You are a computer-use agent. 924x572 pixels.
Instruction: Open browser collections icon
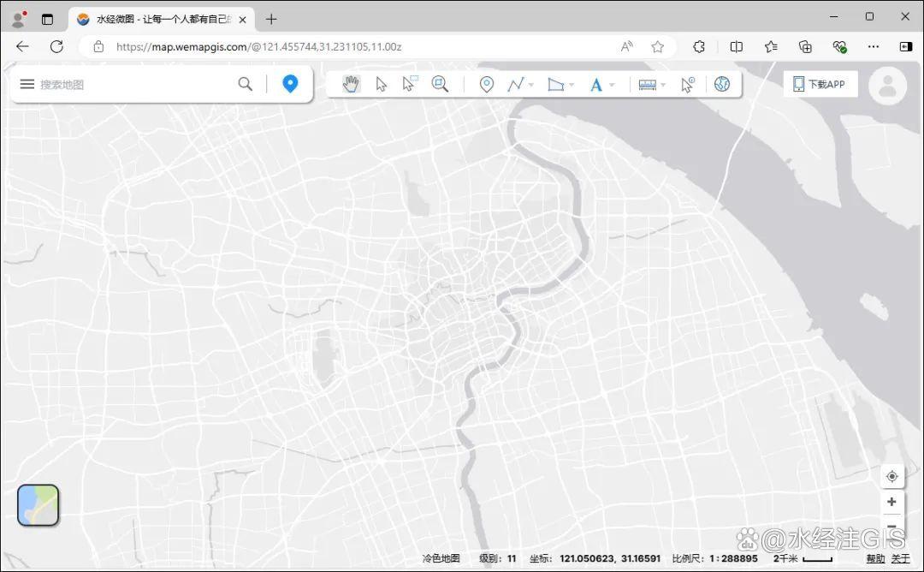pyautogui.click(x=805, y=46)
